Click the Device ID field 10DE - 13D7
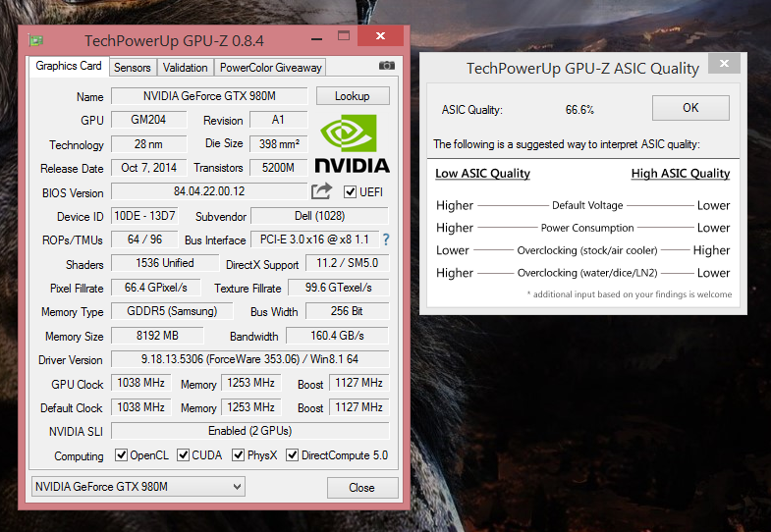771x532 pixels. (x=144, y=216)
